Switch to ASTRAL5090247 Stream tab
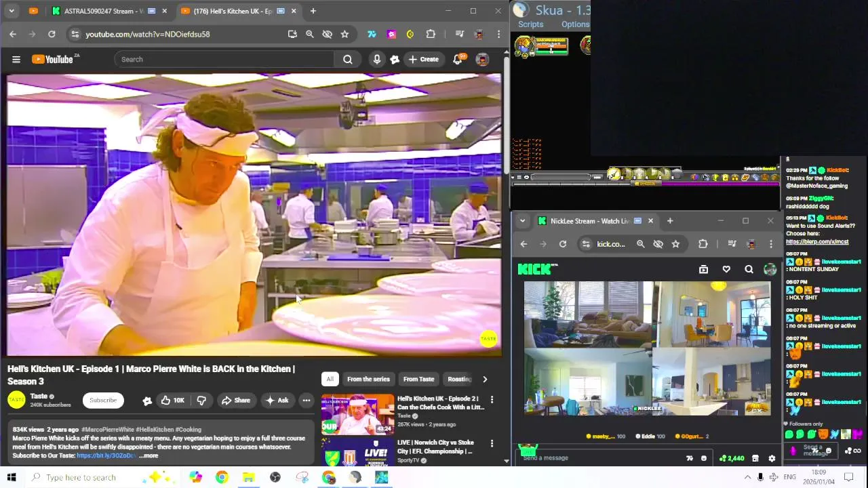Image resolution: width=868 pixels, height=488 pixels. click(103, 11)
